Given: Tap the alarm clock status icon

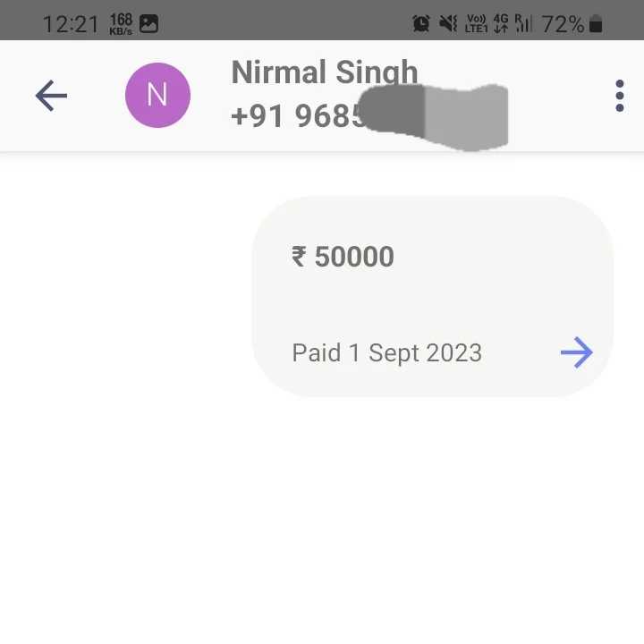Looking at the screenshot, I should (x=421, y=23).
